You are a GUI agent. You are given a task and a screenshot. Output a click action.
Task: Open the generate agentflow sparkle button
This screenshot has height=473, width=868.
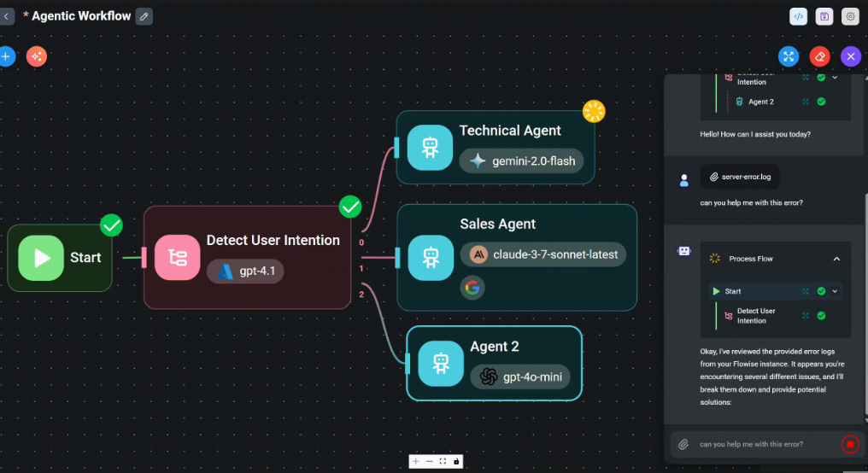[37, 56]
